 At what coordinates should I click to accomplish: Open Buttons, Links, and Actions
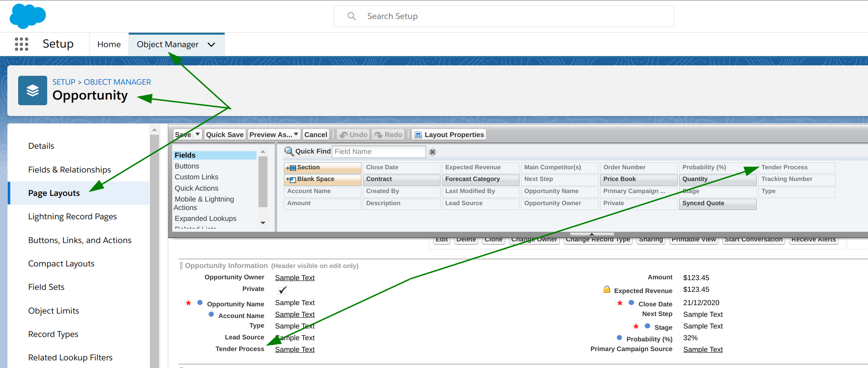tap(80, 240)
